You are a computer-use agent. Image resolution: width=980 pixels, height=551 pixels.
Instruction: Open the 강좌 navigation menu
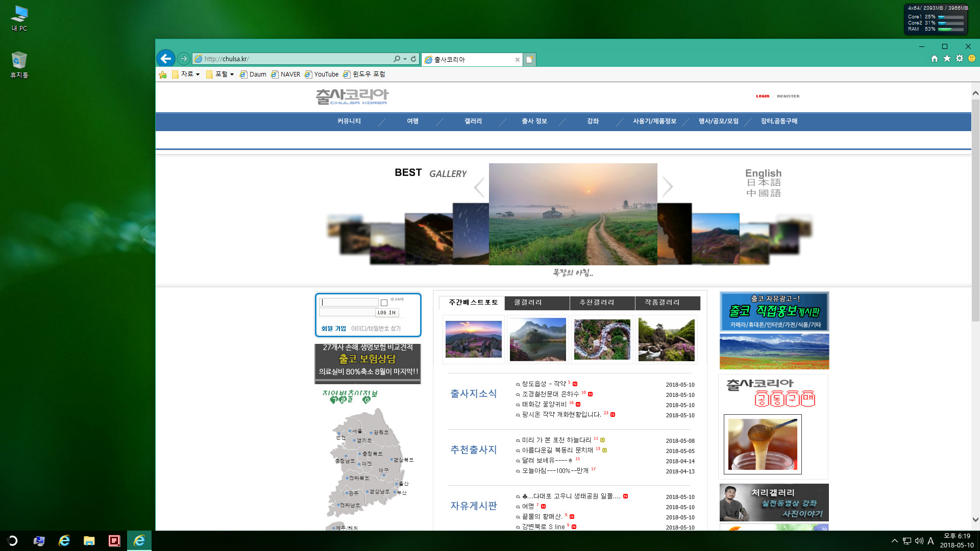(593, 121)
